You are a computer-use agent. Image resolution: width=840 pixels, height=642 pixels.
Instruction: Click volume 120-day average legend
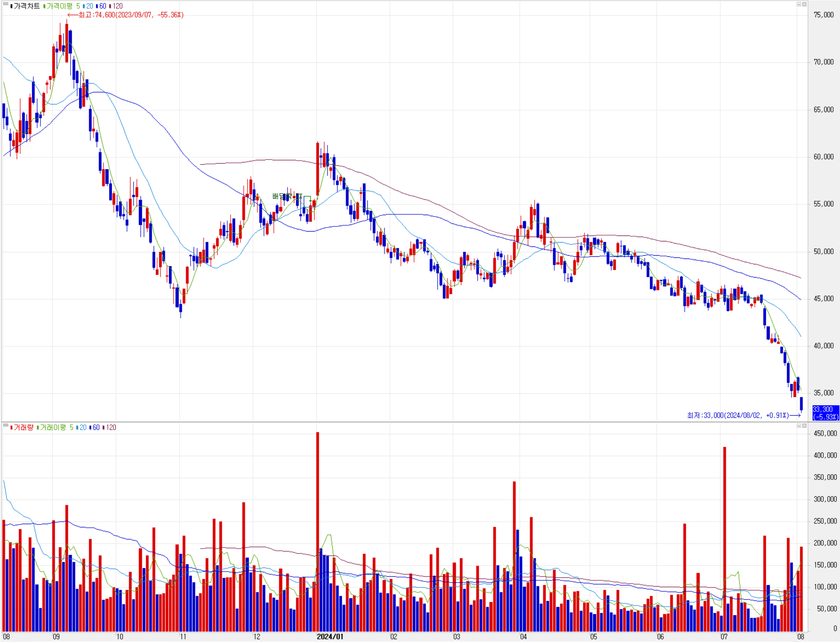[111, 427]
